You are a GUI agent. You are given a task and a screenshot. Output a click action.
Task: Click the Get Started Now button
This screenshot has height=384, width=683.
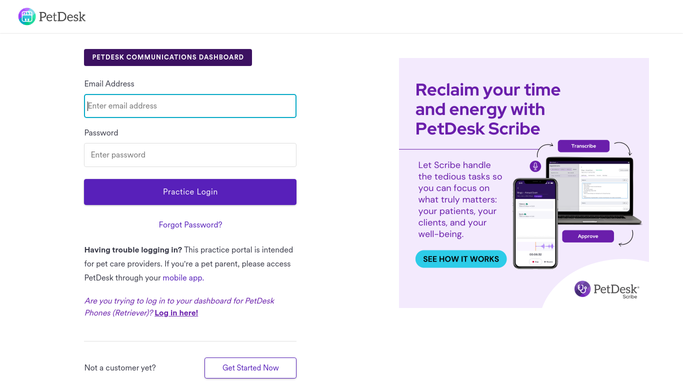point(250,368)
